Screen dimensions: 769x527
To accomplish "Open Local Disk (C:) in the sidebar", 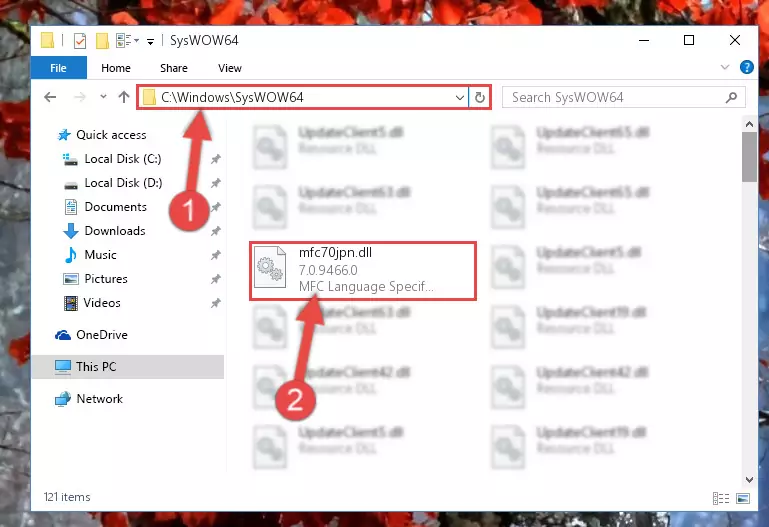I will pos(123,159).
